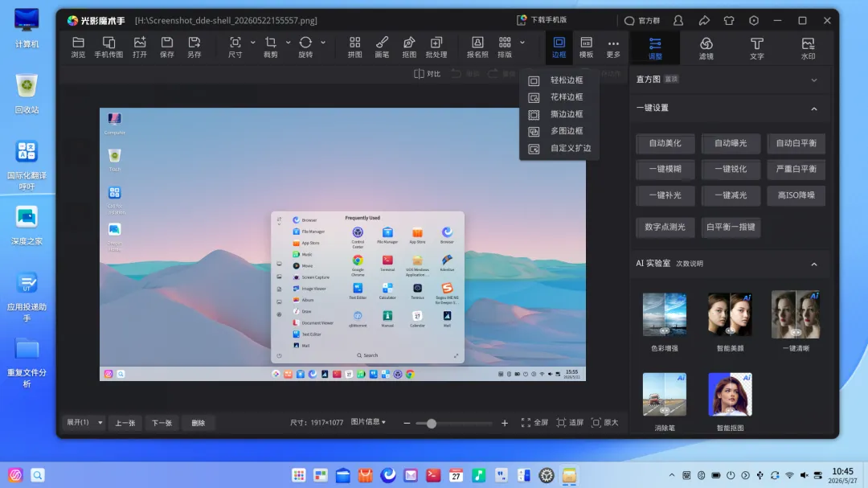Go to the 下一张 next image
868x488 pixels.
point(162,423)
